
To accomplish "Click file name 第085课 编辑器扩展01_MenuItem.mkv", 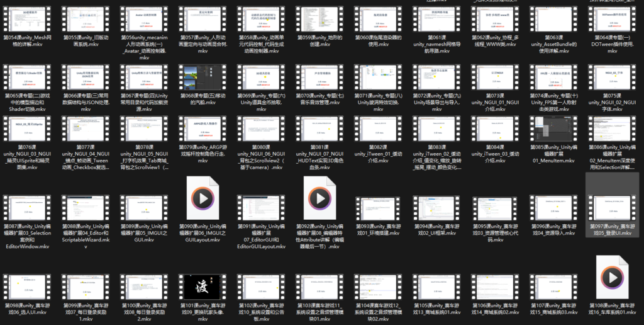I will (x=553, y=154).
